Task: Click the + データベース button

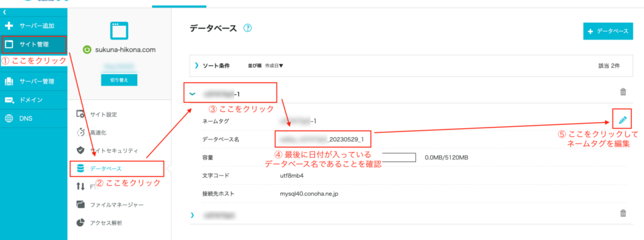Action: click(x=608, y=31)
